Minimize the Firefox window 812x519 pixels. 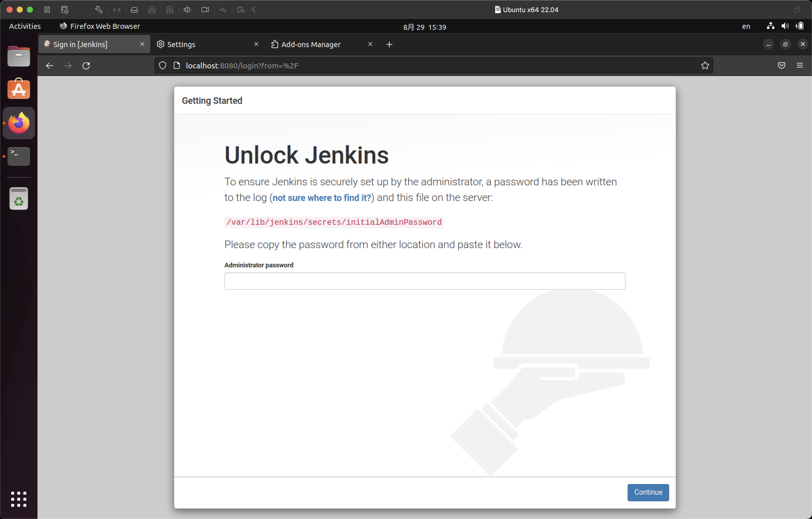(768, 45)
